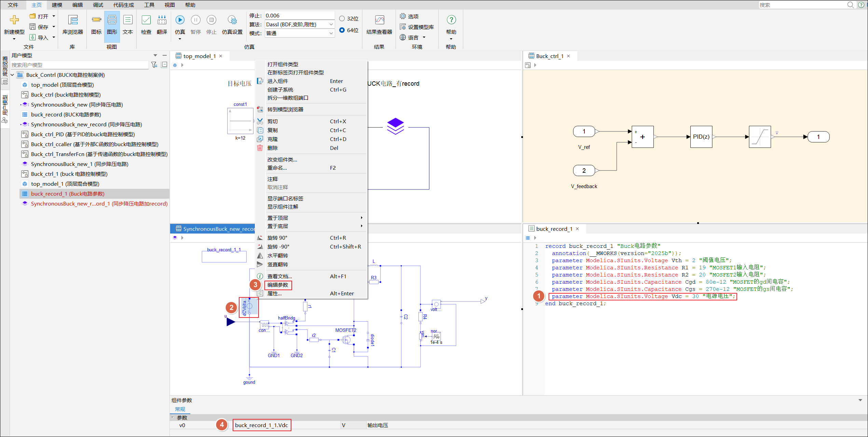868x437 pixels.
Task: Click the 翻译 translate icon
Action: click(162, 20)
